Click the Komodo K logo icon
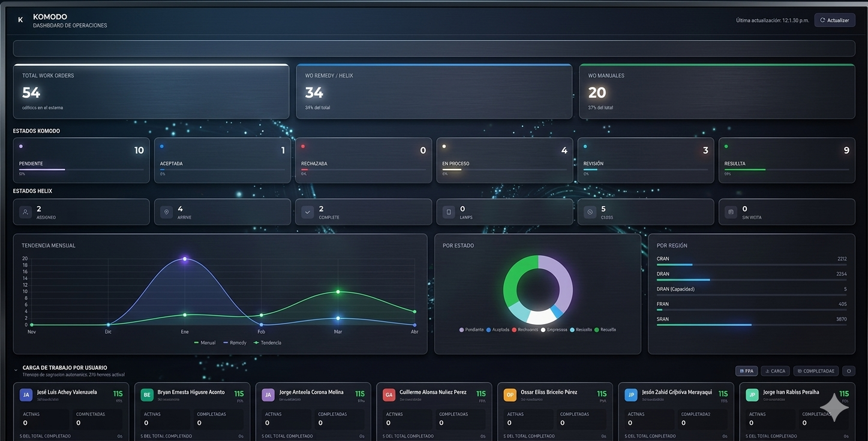 (x=20, y=20)
